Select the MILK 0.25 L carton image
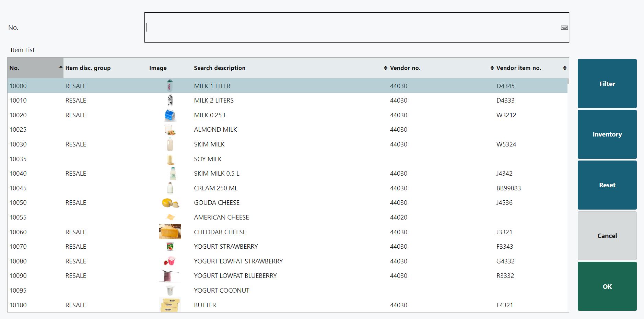644x319 pixels. tap(170, 115)
